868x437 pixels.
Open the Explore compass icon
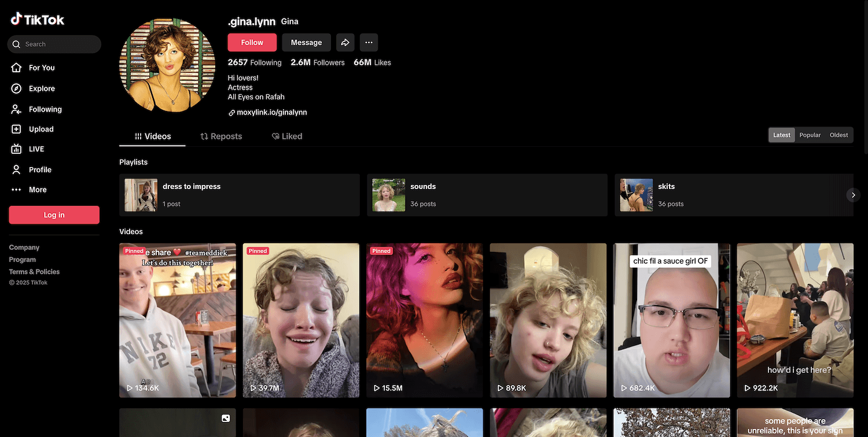tap(16, 88)
